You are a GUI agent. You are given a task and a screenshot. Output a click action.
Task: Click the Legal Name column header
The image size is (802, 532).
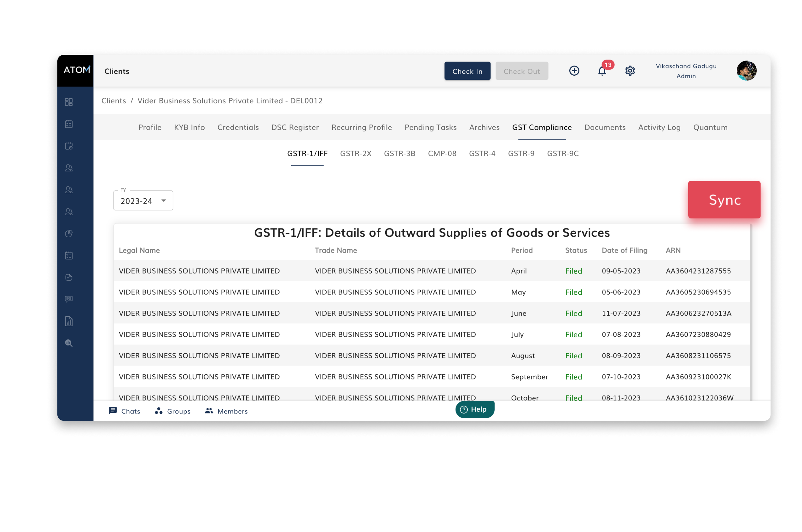(x=139, y=250)
